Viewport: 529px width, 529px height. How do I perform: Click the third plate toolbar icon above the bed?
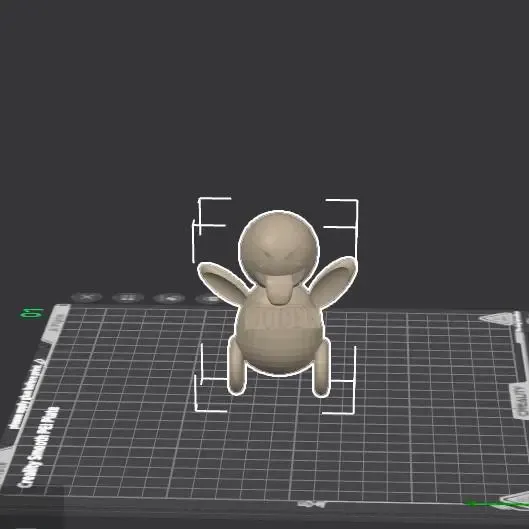tap(169, 298)
